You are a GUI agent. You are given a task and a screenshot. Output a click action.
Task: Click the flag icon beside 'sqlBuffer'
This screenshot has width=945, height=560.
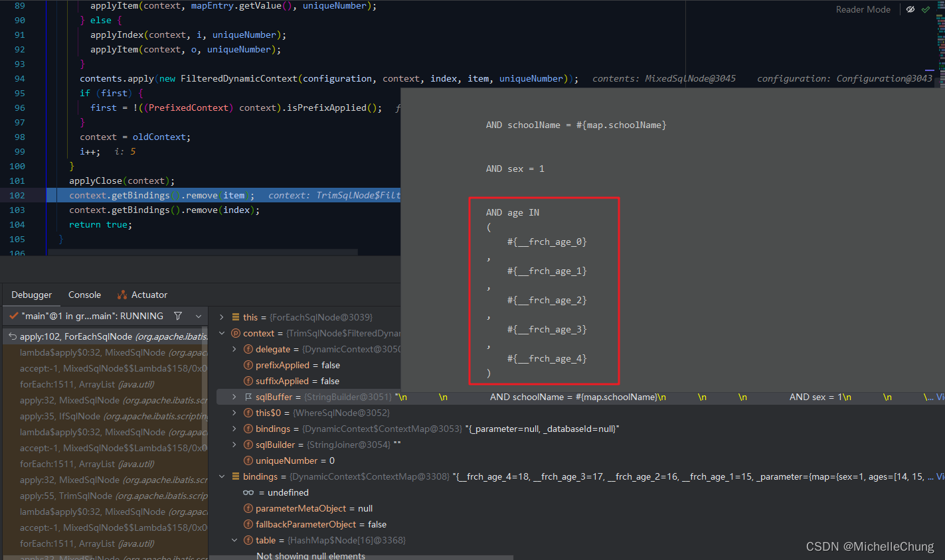(x=248, y=397)
